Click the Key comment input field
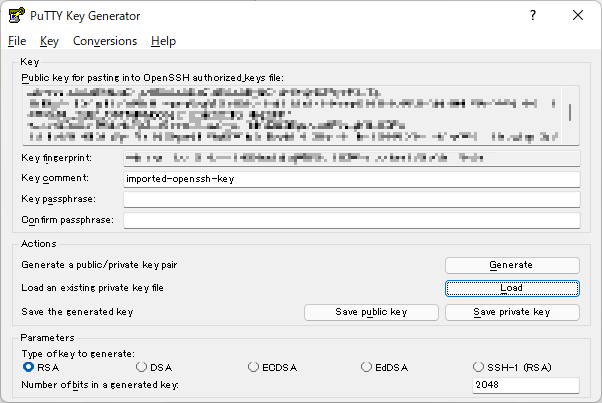602x403 pixels. click(352, 179)
